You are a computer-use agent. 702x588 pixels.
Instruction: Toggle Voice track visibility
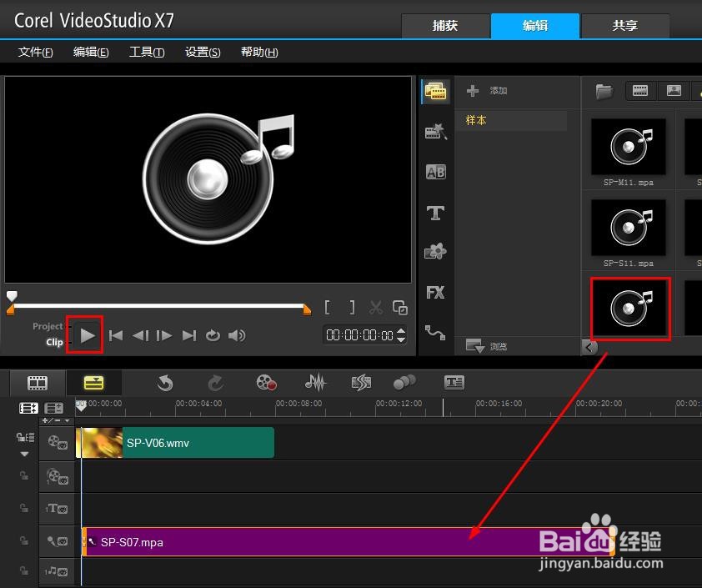[58, 541]
